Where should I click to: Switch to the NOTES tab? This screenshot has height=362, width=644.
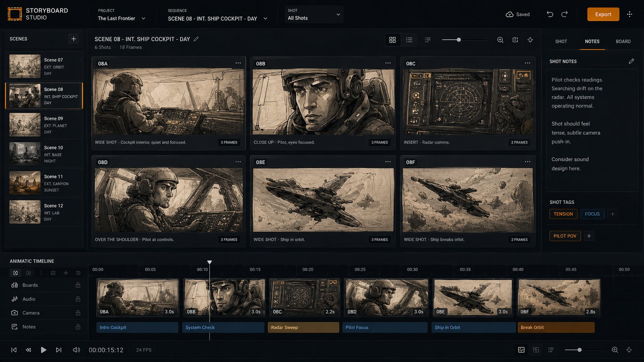pos(592,41)
